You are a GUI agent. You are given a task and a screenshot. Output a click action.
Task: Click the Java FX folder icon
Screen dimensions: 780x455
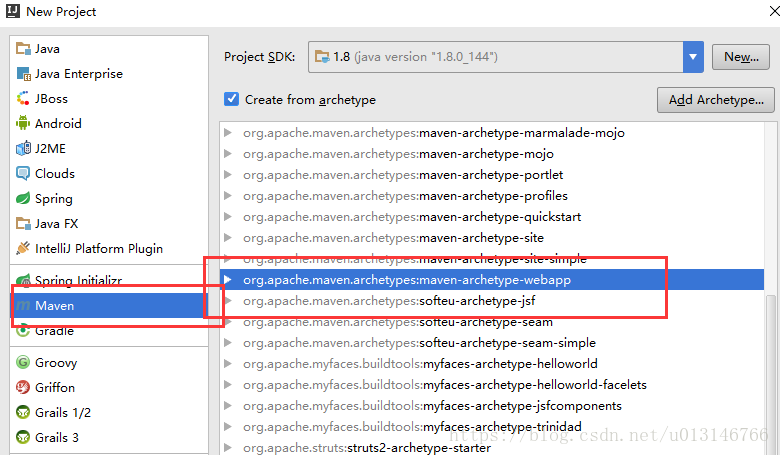23,223
